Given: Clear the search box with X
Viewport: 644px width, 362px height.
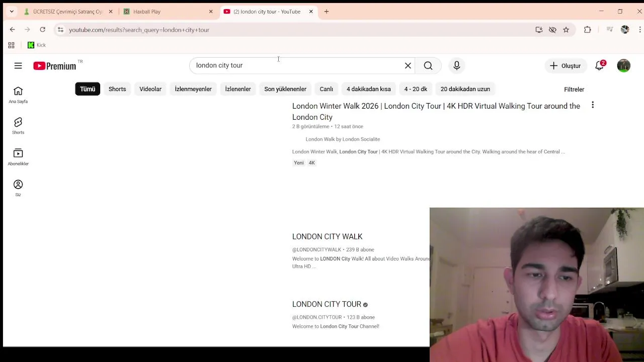Looking at the screenshot, I should pyautogui.click(x=408, y=66).
